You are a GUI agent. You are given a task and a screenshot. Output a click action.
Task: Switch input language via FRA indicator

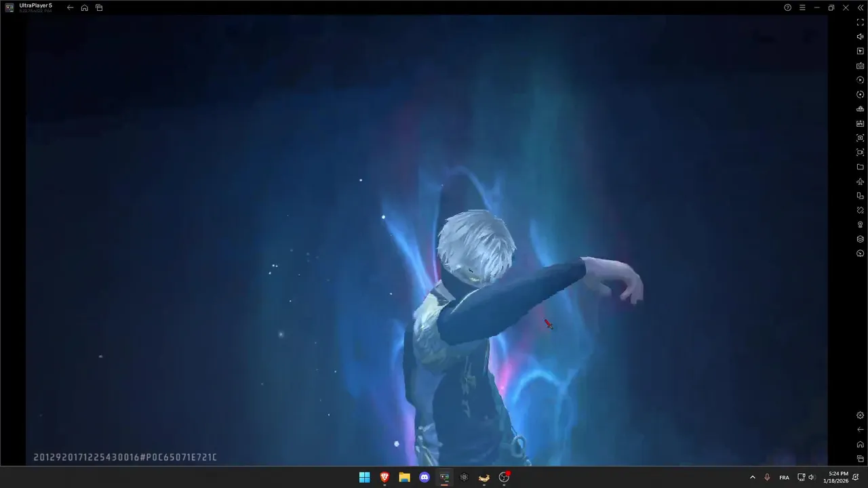pos(784,478)
